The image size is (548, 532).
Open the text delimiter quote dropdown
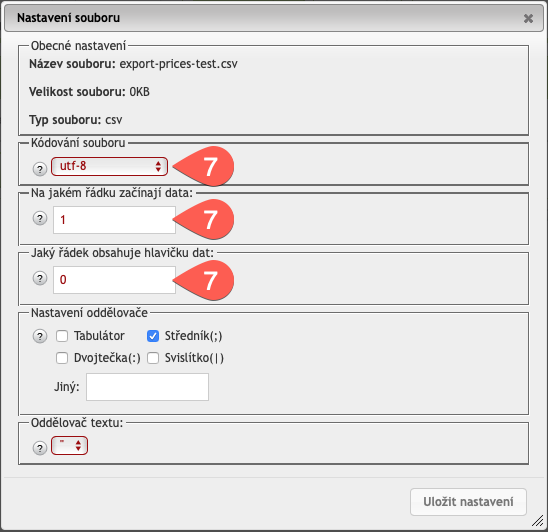[x=69, y=446]
